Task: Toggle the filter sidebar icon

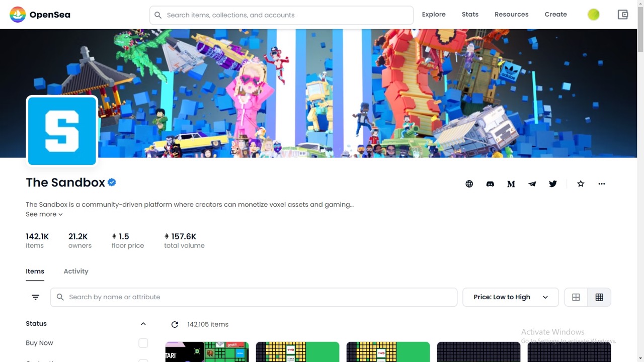Action: (x=35, y=297)
